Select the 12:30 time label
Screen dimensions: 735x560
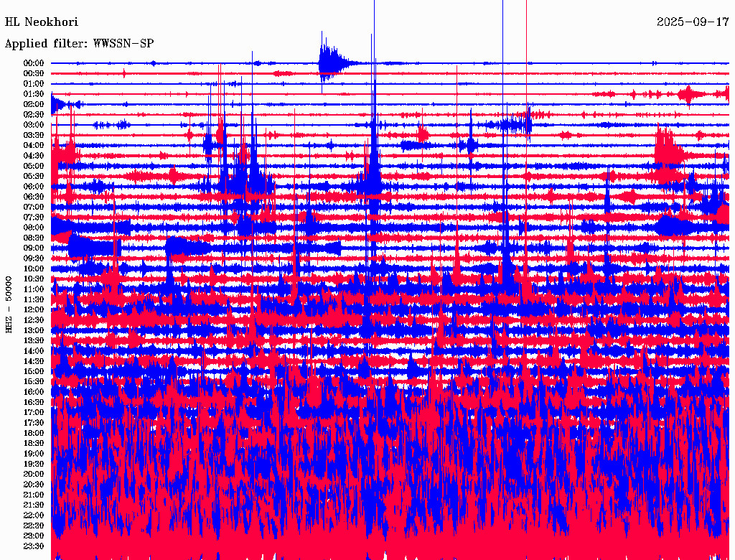[34, 320]
